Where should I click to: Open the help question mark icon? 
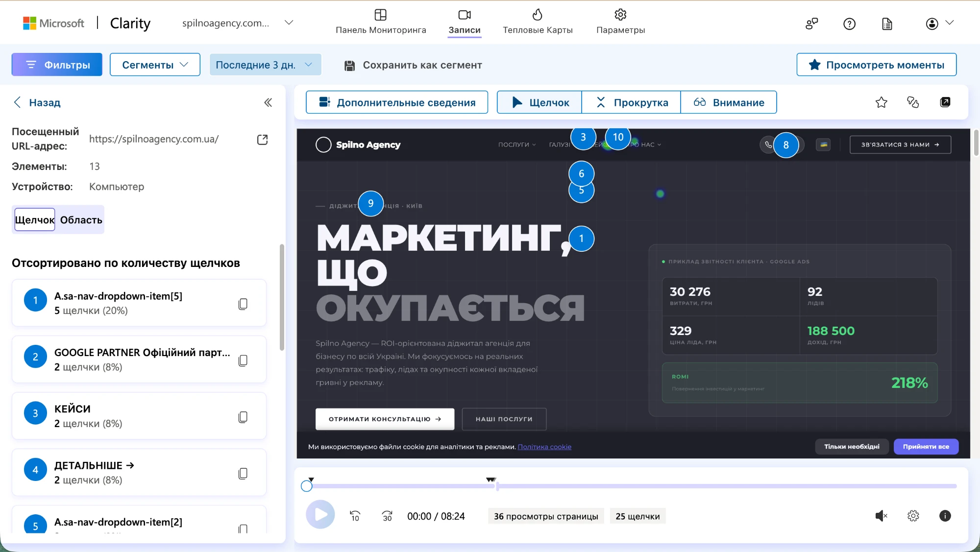click(x=849, y=24)
